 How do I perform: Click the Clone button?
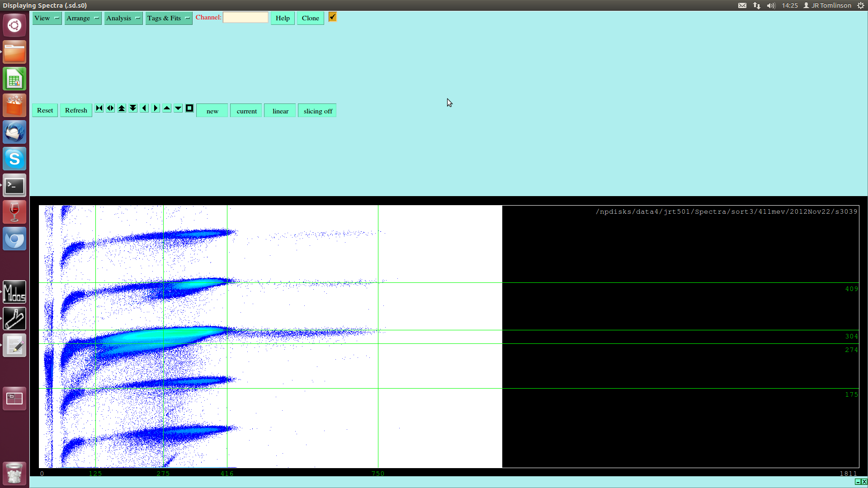tap(310, 18)
